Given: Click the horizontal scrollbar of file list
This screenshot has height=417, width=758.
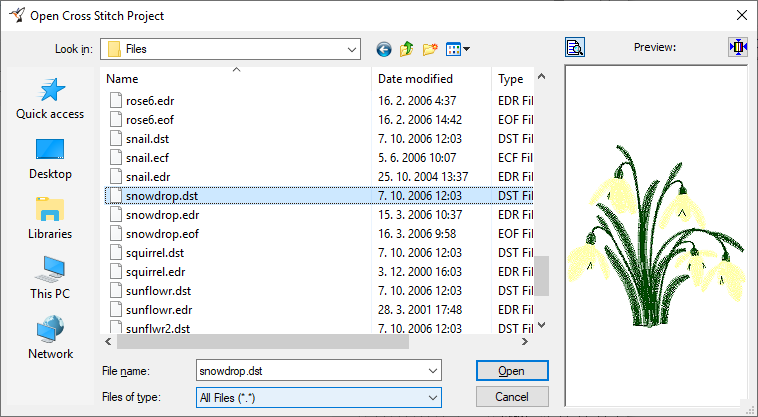Looking at the screenshot, I should coord(317,342).
